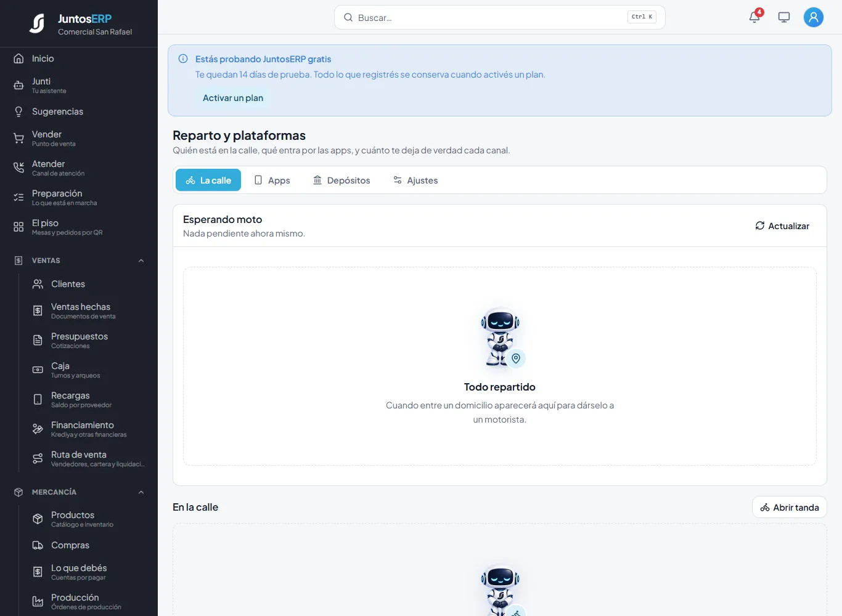Focus the Buscar search field

(500, 17)
